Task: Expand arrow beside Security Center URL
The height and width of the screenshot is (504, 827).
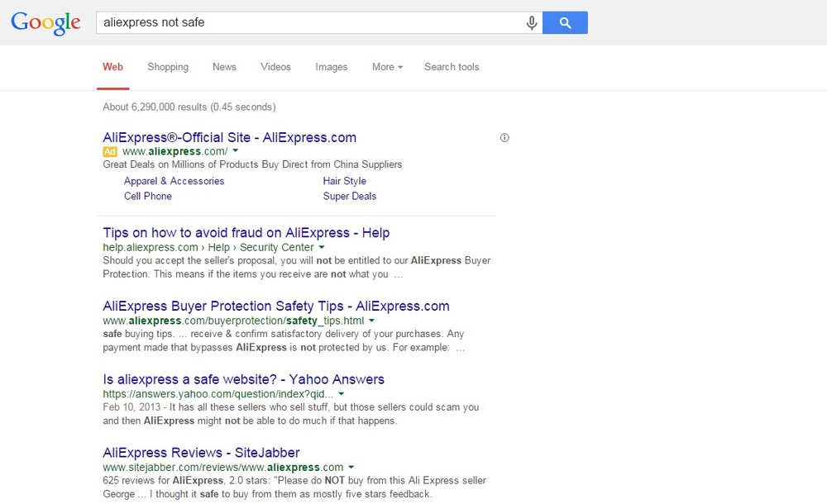Action: click(x=322, y=247)
